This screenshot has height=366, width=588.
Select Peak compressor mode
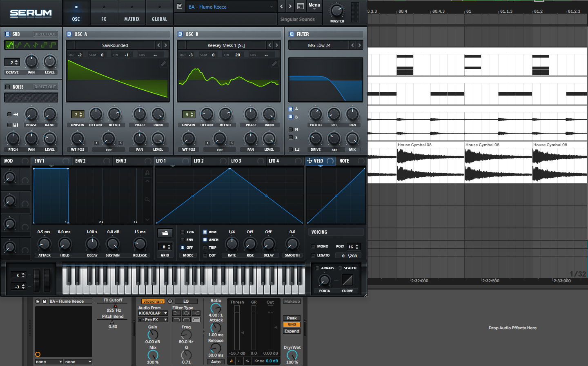coord(292,318)
